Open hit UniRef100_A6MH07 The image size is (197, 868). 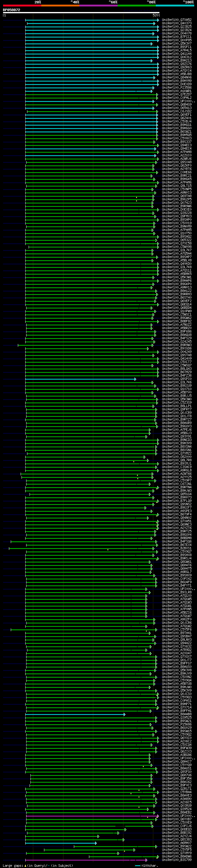click(x=177, y=843)
